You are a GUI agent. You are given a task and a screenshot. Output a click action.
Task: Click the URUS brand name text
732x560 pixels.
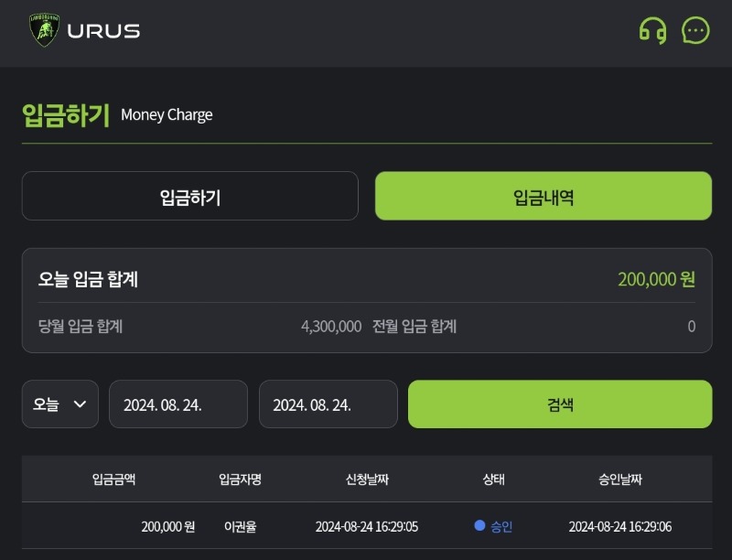pos(103,31)
